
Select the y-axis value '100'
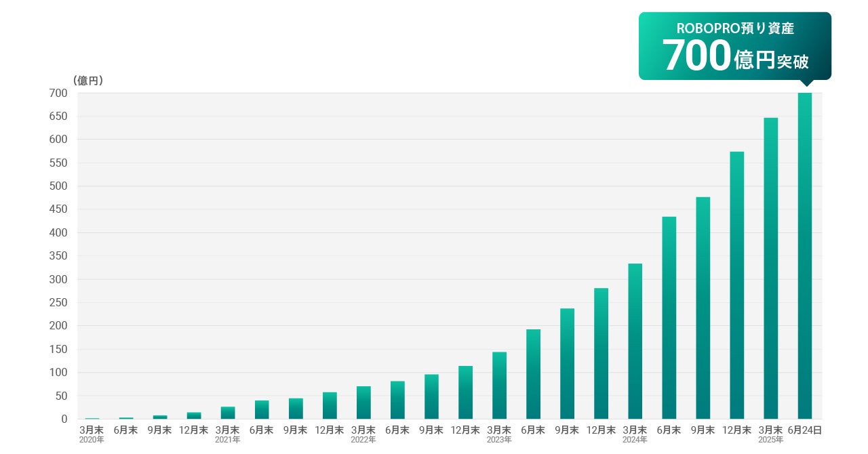(x=59, y=372)
